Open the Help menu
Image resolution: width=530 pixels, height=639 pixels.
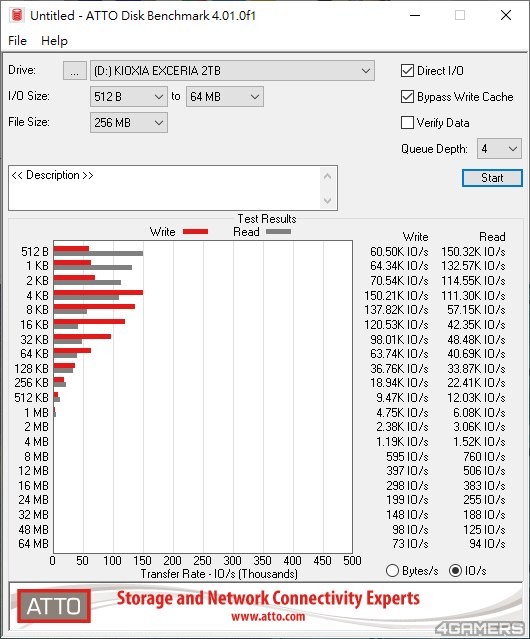click(x=55, y=41)
